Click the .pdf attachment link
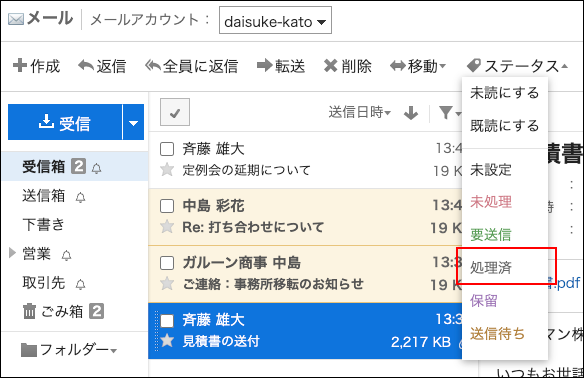584x378 pixels. click(564, 283)
